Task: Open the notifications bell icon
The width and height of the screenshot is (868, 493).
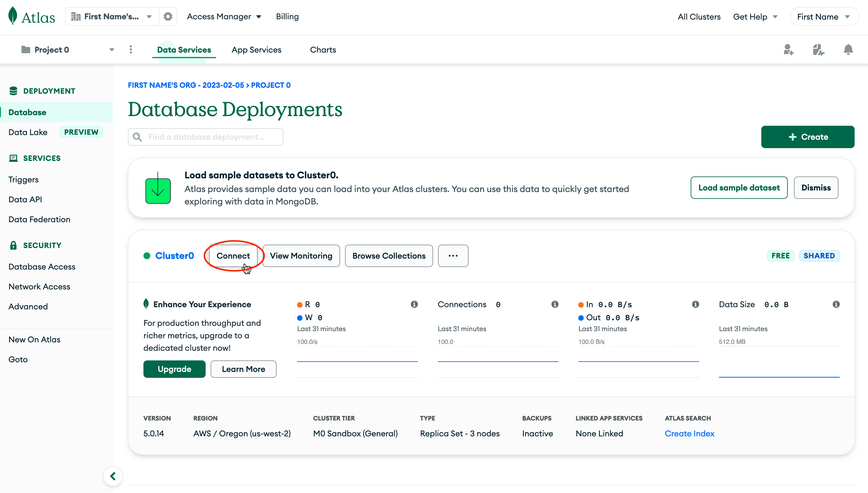Action: coord(848,50)
